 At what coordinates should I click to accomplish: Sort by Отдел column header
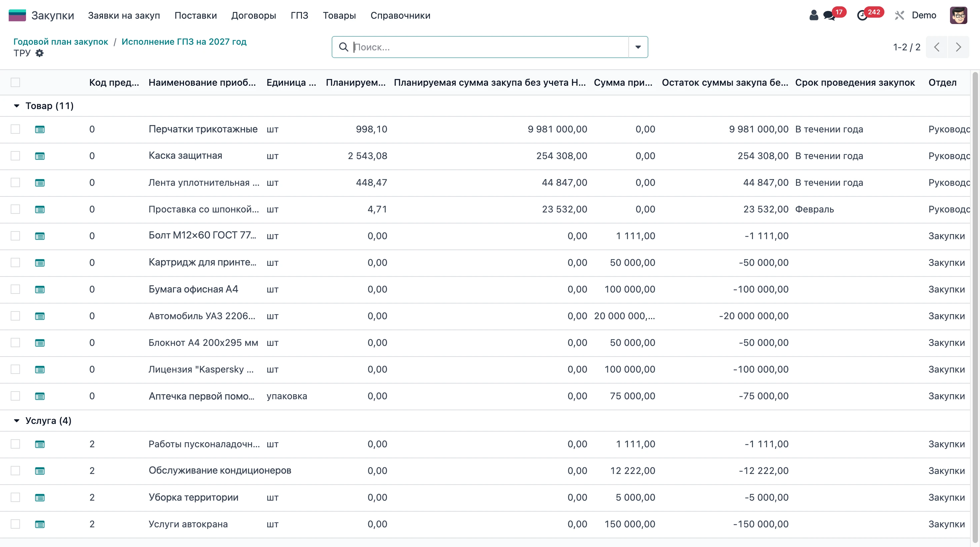pyautogui.click(x=942, y=82)
